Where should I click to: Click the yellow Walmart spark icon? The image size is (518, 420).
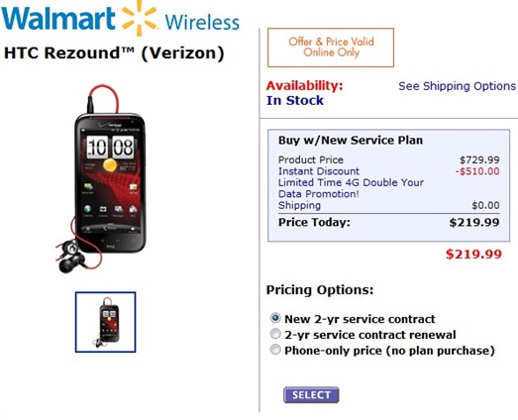point(139,18)
